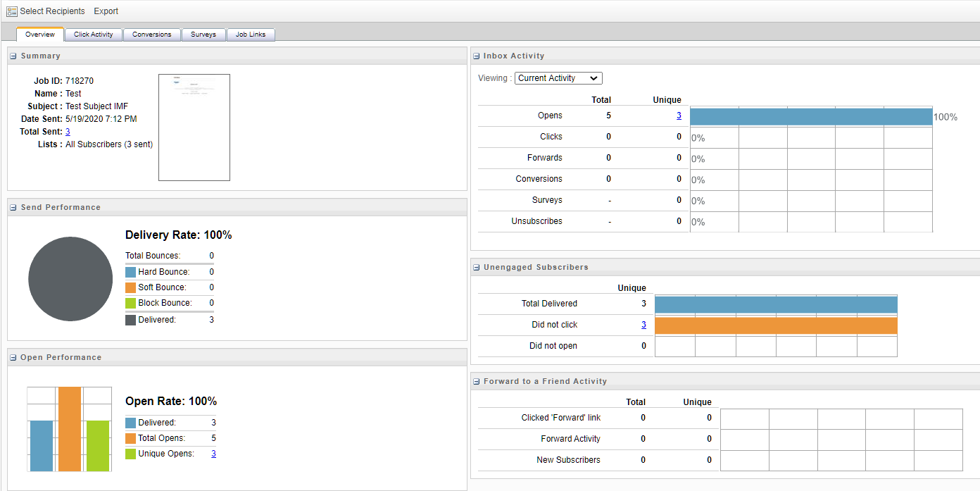The height and width of the screenshot is (491, 980).
Task: Click the Select Recipients icon
Action: (11, 11)
